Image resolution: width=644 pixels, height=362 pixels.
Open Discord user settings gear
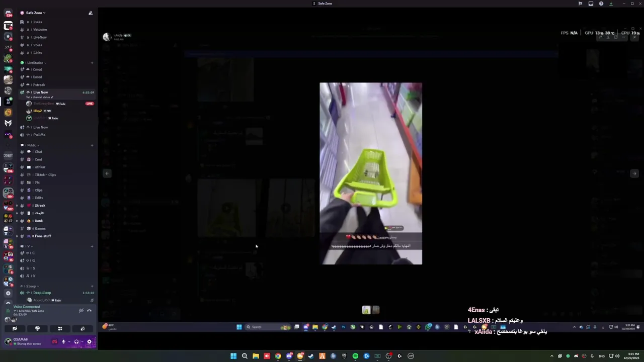[89, 342]
